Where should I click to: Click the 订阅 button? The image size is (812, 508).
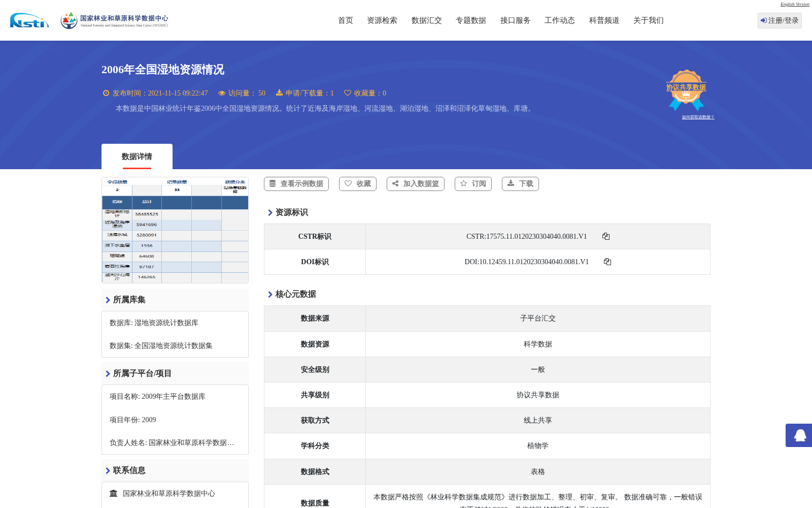(x=473, y=184)
